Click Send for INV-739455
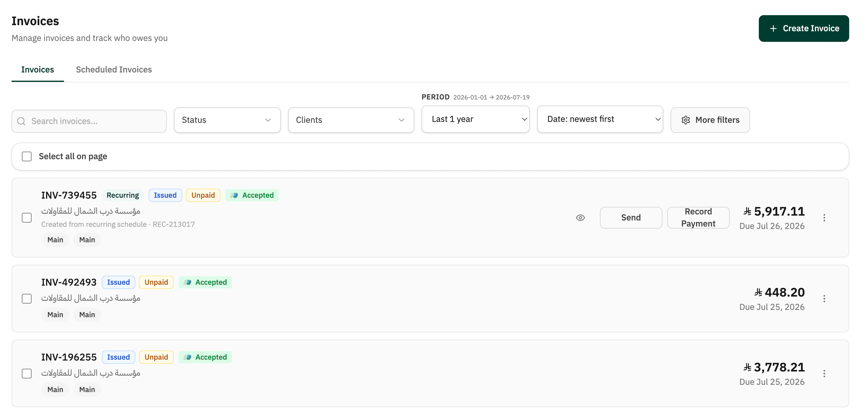Image resolution: width=868 pixels, height=413 pixels. 631,218
